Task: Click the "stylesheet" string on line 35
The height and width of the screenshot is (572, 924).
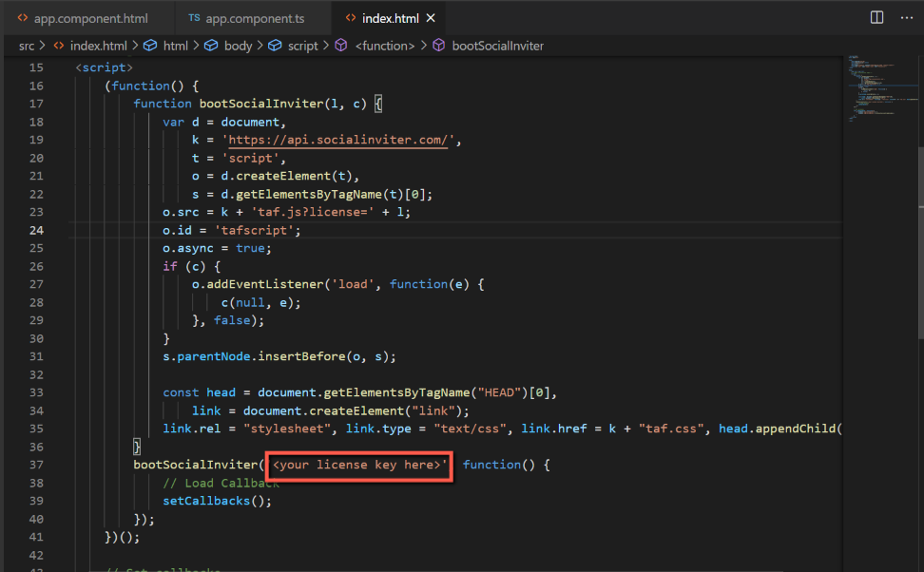Action: click(x=287, y=429)
